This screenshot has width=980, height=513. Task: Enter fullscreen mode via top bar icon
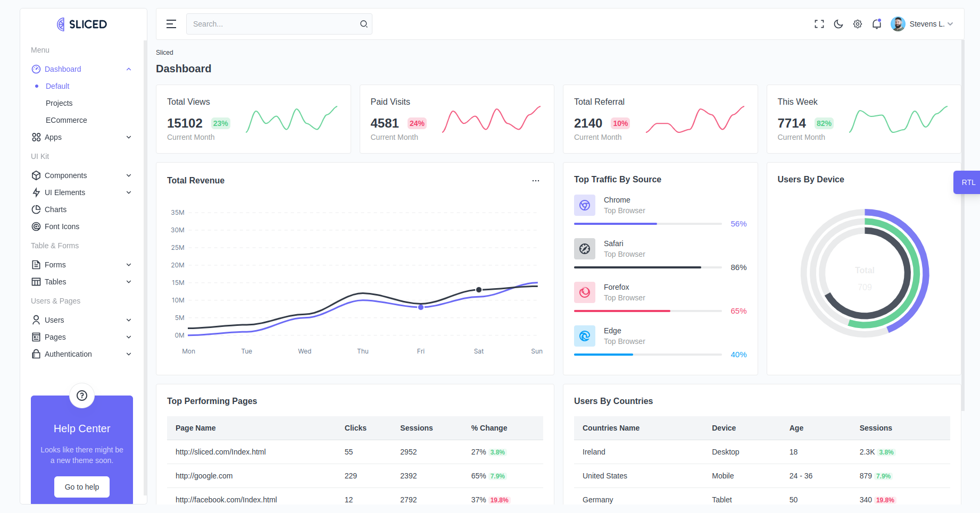point(819,24)
